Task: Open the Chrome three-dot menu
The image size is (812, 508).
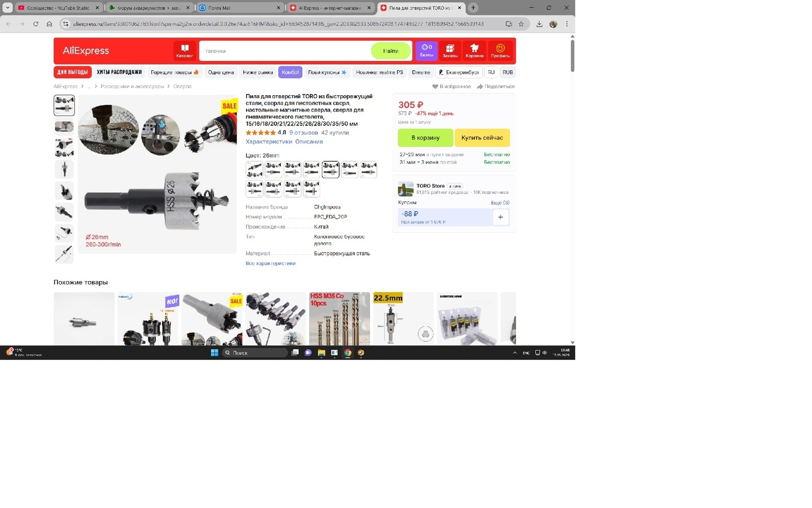Action: 567,24
